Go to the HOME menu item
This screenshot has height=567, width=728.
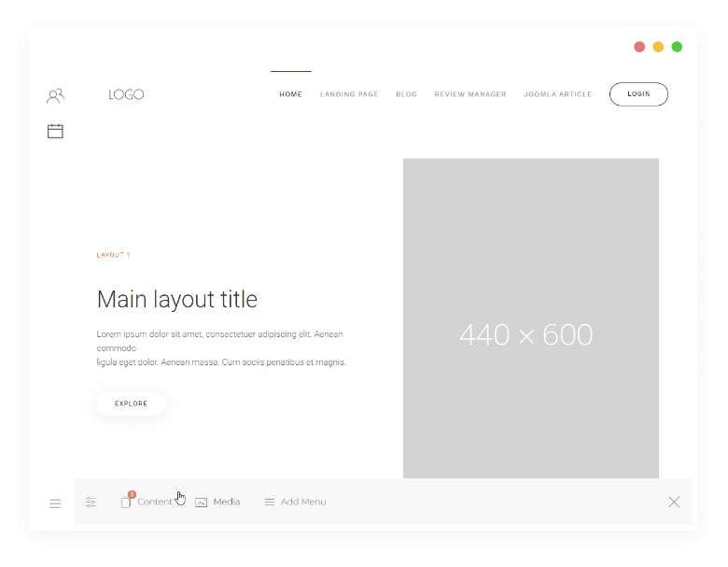pyautogui.click(x=290, y=94)
